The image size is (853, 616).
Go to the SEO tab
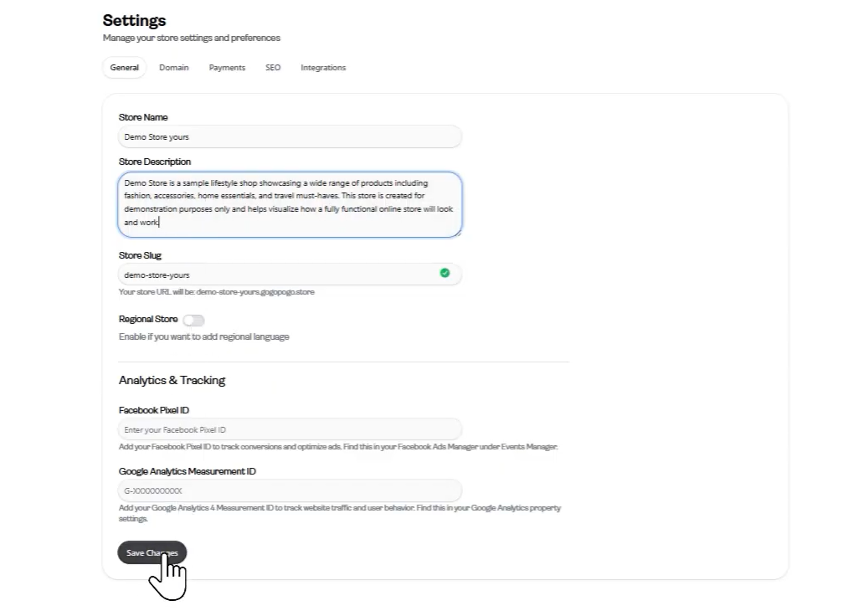(x=273, y=68)
